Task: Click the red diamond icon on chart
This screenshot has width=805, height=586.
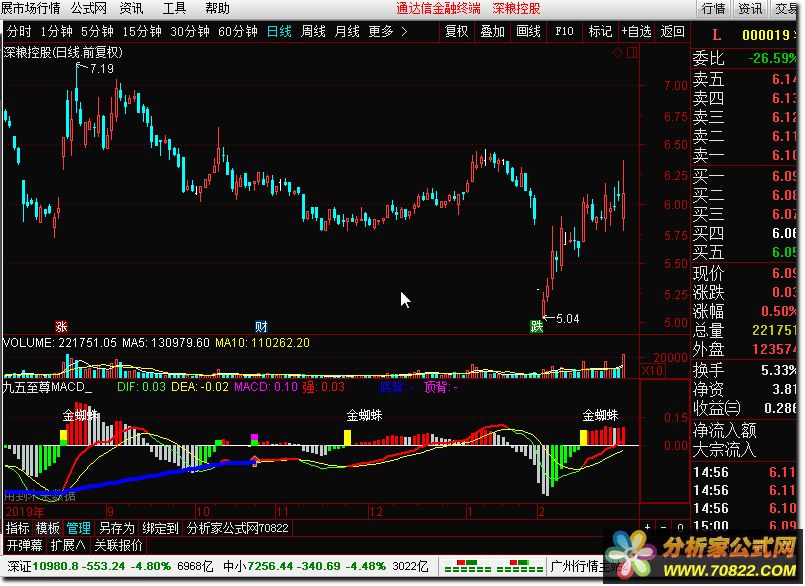Action: pyautogui.click(x=617, y=52)
